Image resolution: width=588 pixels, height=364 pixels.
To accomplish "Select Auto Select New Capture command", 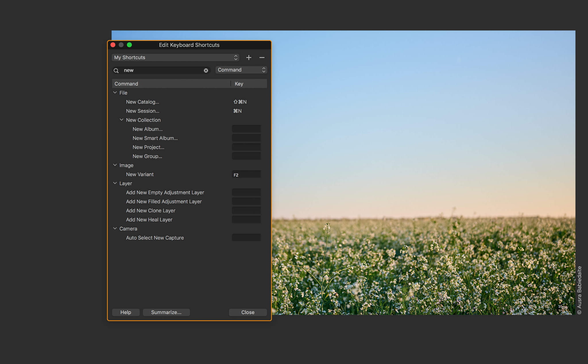I will tap(155, 238).
